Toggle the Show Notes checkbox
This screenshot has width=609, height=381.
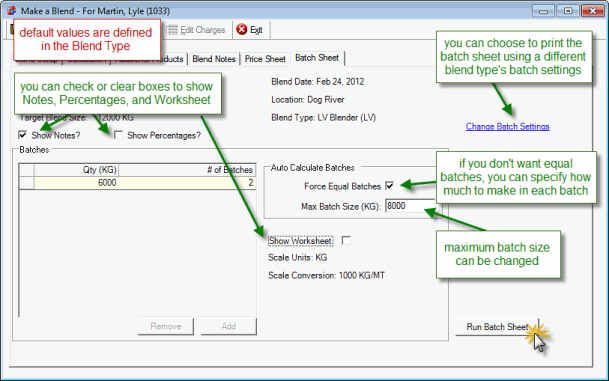[x=23, y=135]
